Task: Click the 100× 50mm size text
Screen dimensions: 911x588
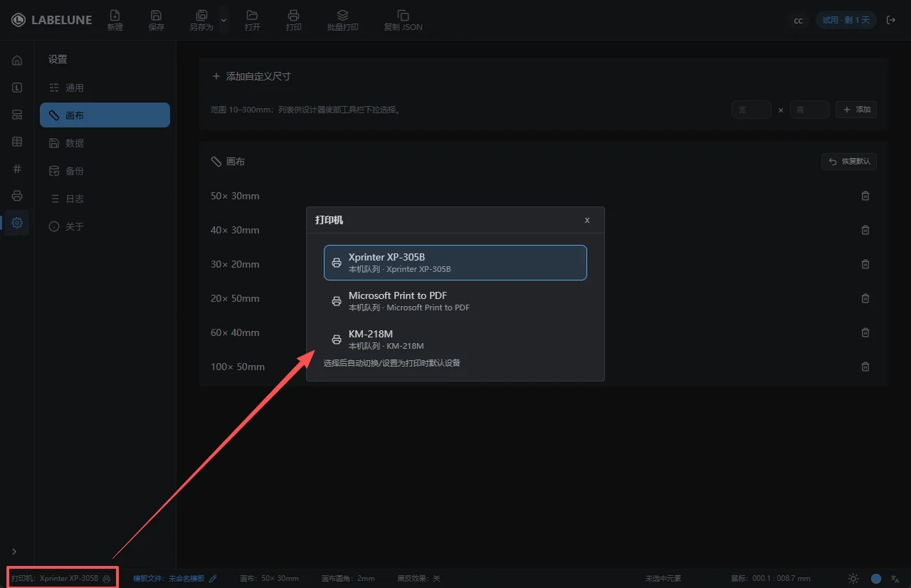Action: 238,367
